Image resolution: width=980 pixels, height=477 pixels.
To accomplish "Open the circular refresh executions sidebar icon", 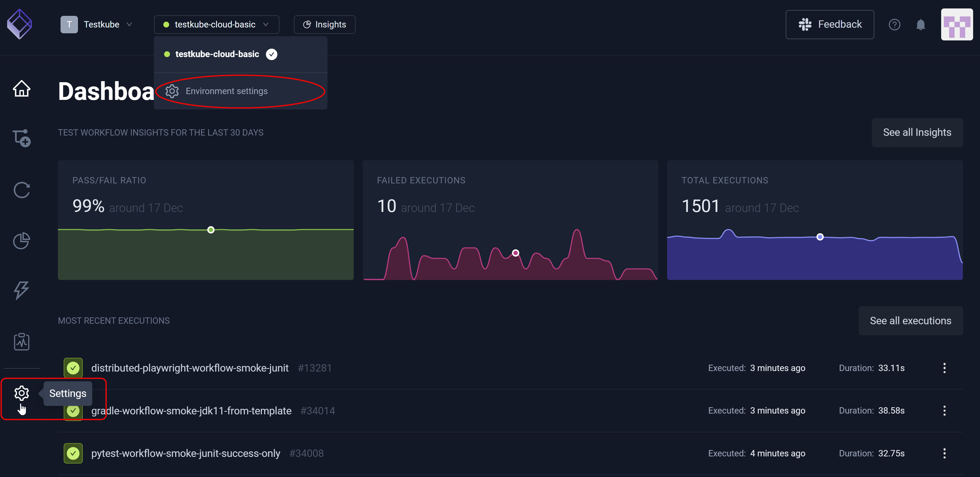I will pos(22,190).
